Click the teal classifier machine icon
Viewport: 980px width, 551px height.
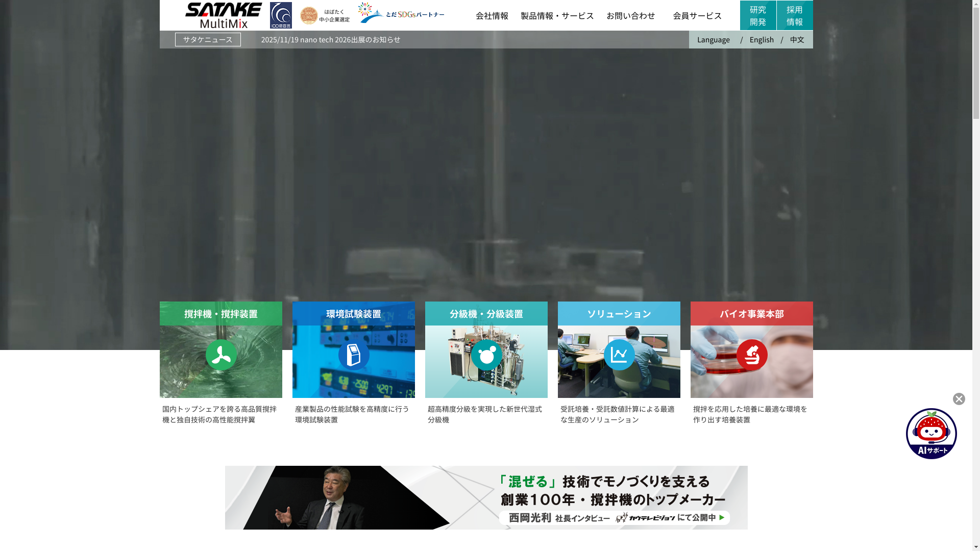[x=486, y=355]
